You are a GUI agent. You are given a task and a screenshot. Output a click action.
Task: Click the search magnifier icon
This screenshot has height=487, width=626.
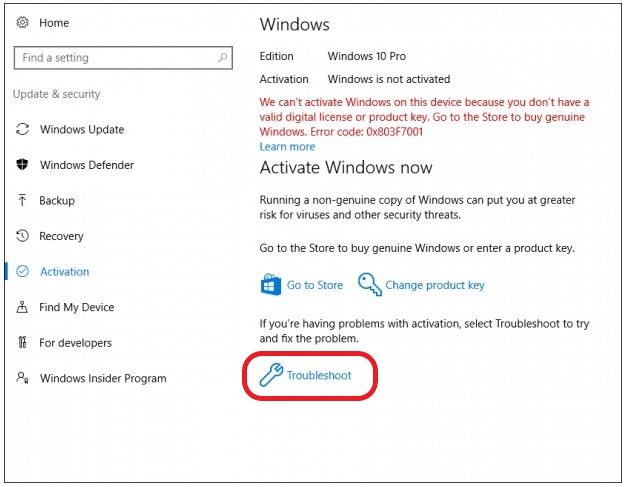click(222, 58)
